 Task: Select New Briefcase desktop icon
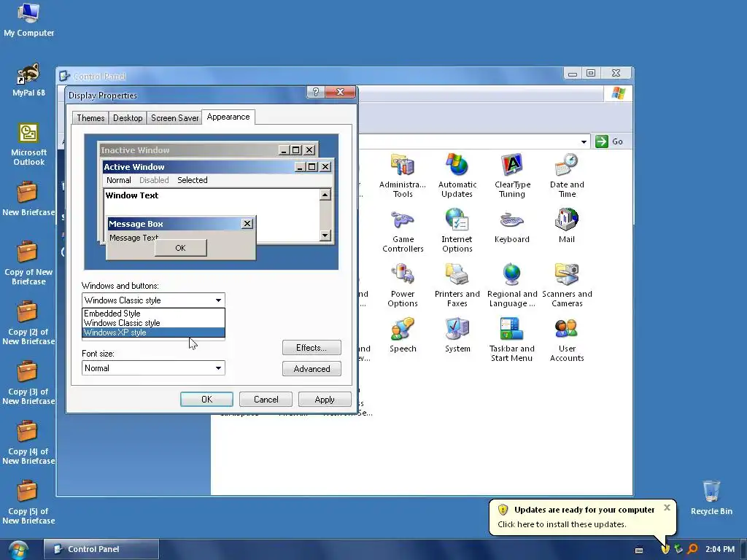click(x=28, y=199)
